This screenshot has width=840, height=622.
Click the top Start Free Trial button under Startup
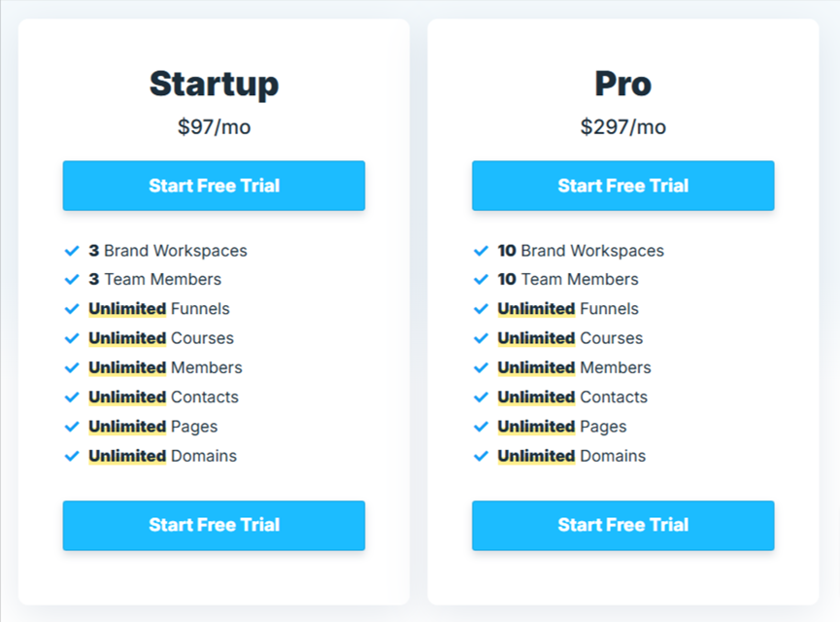click(x=214, y=186)
